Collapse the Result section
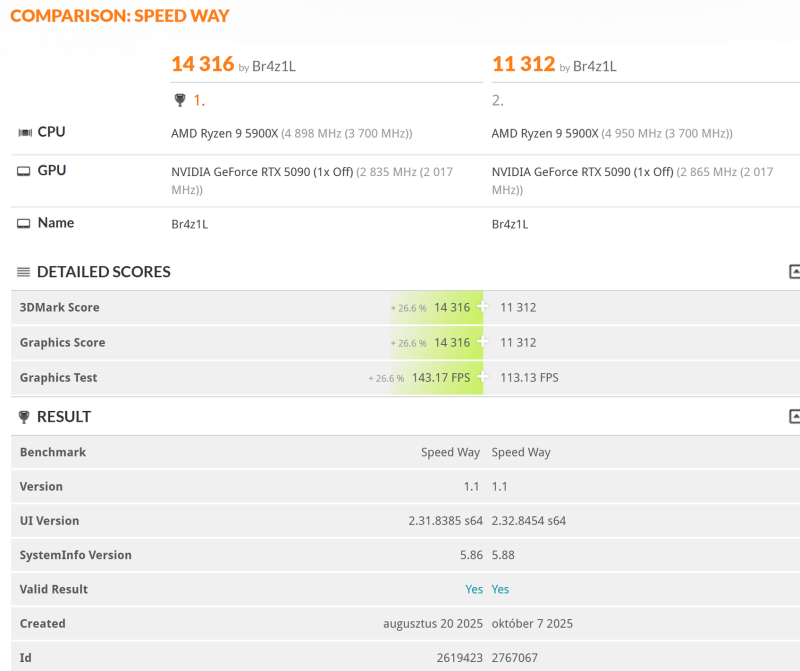 (794, 417)
